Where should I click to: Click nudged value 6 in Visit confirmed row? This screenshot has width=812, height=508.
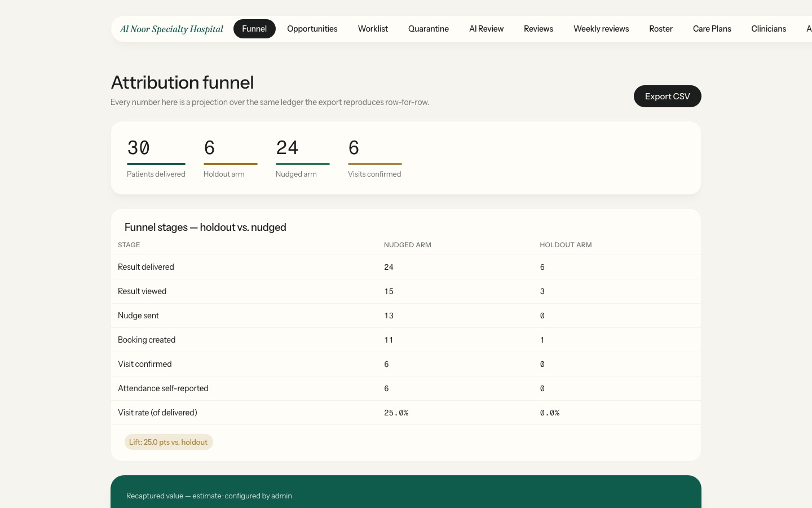(x=386, y=364)
